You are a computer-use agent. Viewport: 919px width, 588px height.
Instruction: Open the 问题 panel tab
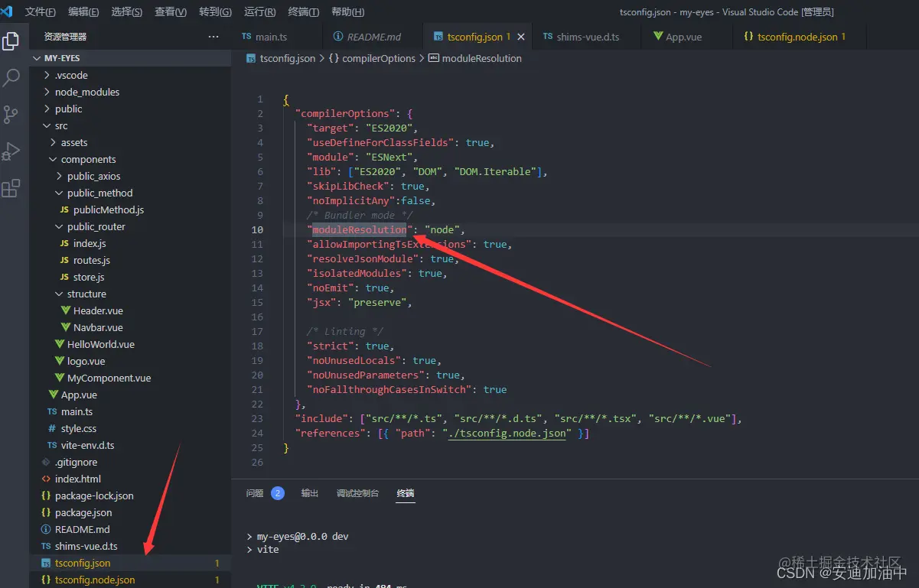(255, 493)
